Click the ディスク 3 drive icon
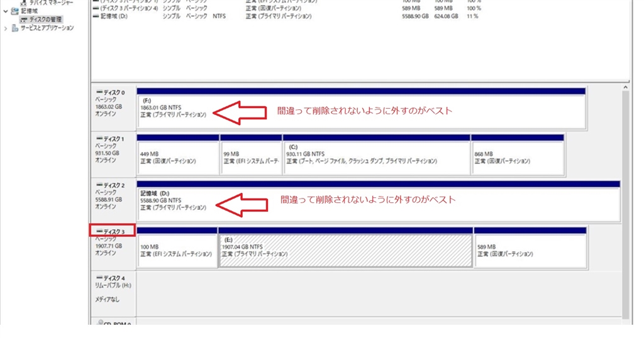The width and height of the screenshot is (644, 338). [x=99, y=231]
